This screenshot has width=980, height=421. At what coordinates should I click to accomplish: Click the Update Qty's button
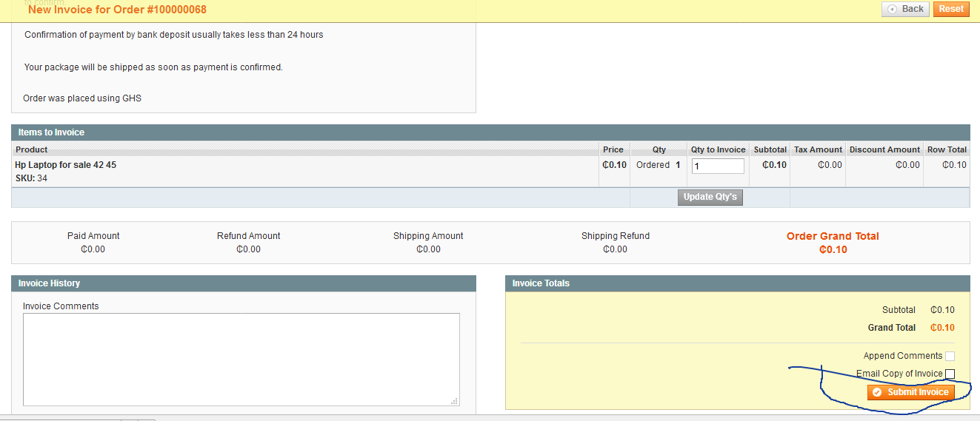click(x=710, y=197)
